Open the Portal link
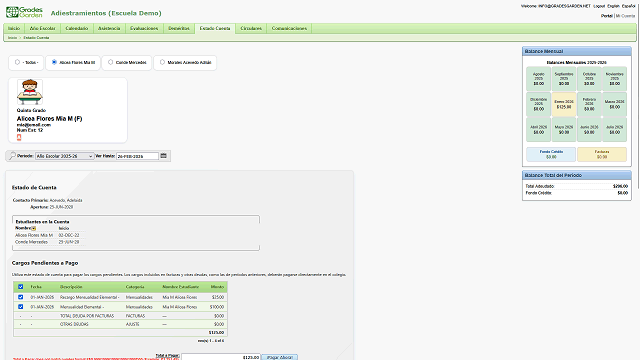 607,16
